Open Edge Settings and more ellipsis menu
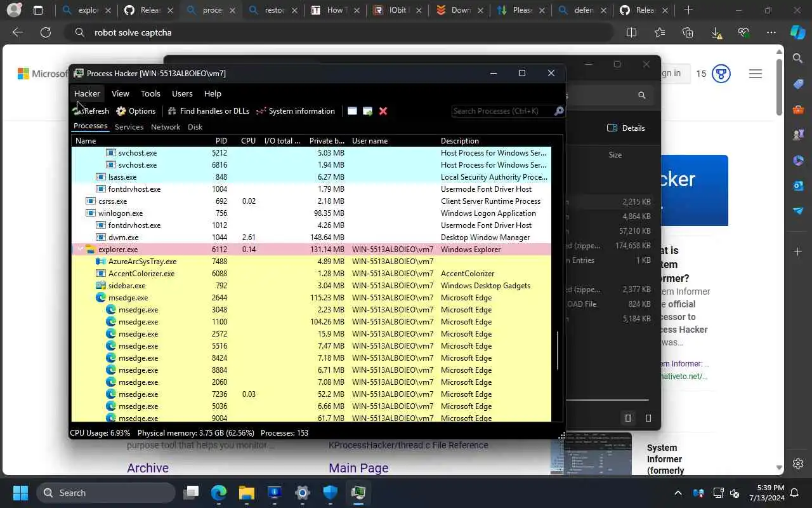The image size is (812, 508). click(771, 33)
